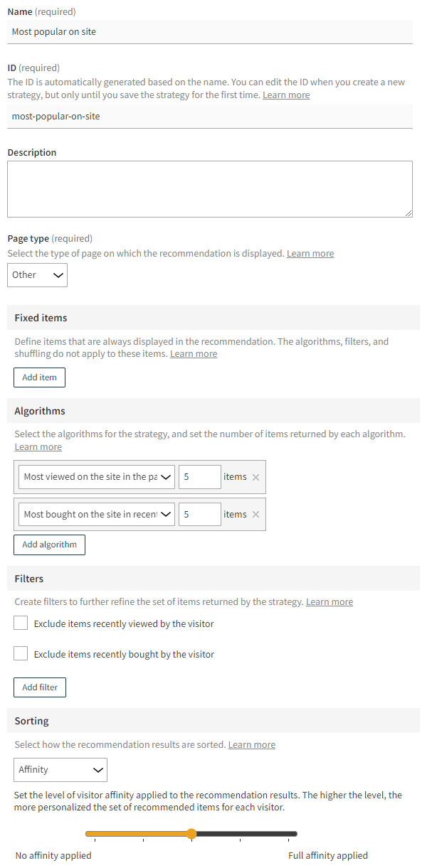Open the Page type dropdown showing Other
427x868 pixels.
tap(37, 274)
